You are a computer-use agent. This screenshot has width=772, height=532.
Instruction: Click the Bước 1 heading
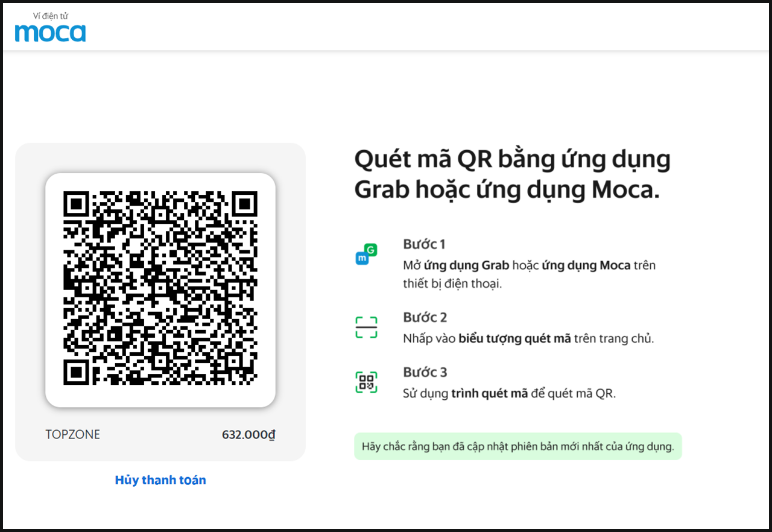point(424,244)
